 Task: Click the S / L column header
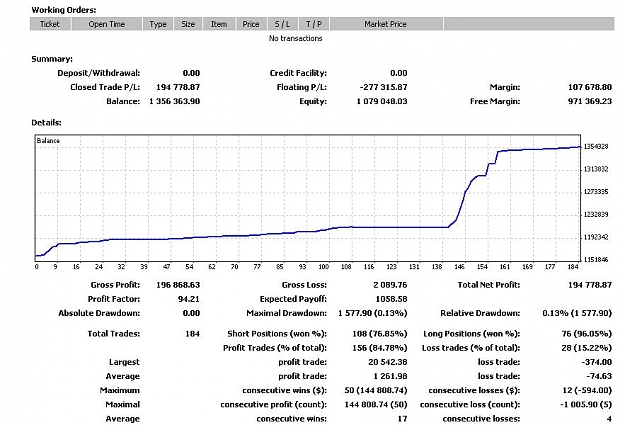pyautogui.click(x=282, y=24)
